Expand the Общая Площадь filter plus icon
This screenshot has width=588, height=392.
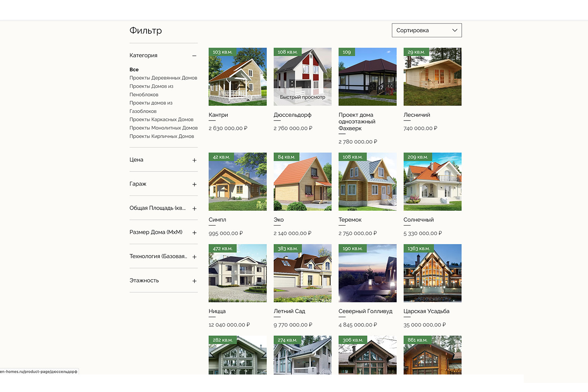tap(194, 208)
